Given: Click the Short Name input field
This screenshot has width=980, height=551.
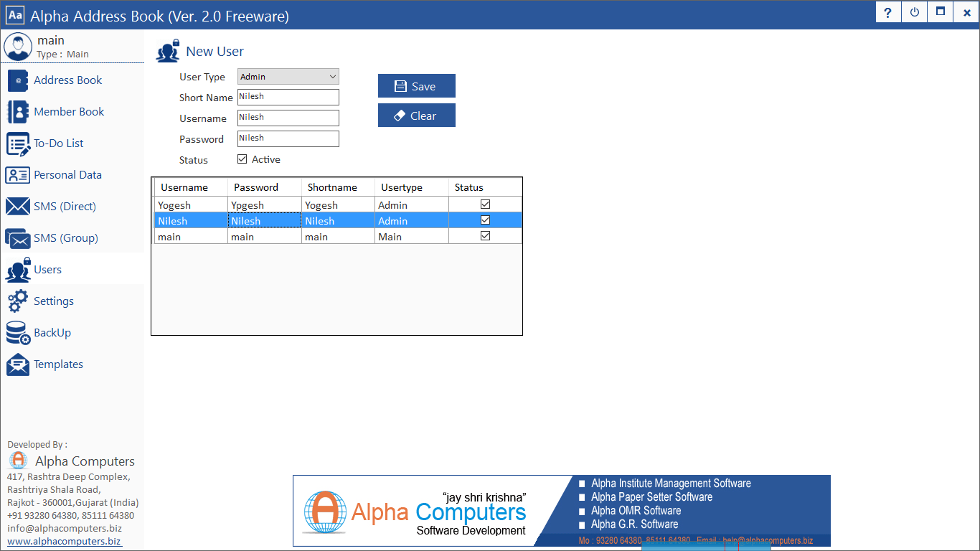Looking at the screenshot, I should [x=288, y=97].
